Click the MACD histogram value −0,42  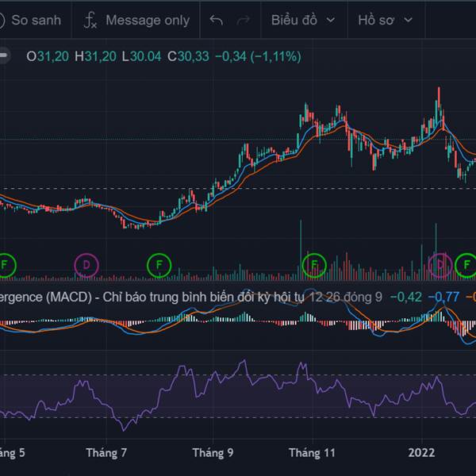tap(409, 297)
